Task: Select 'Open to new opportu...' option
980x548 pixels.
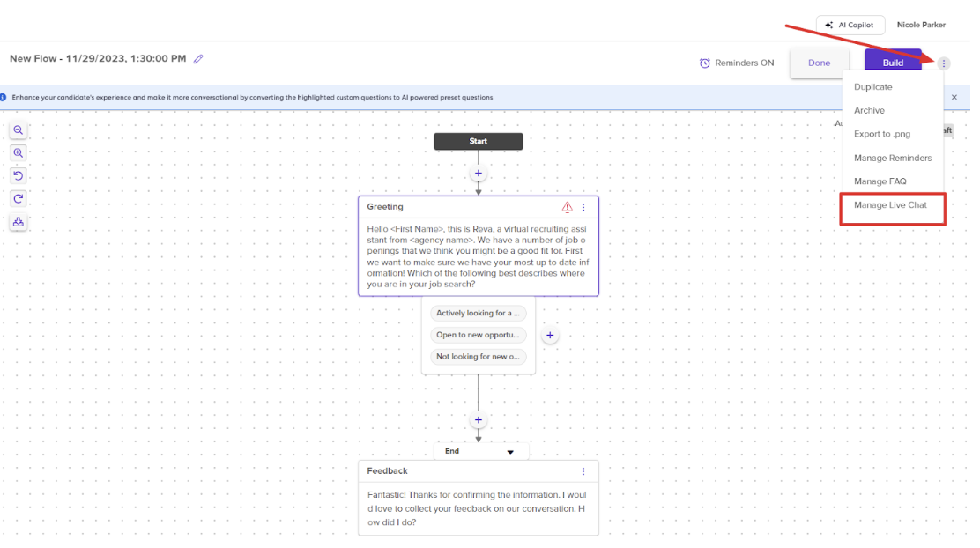Action: 479,335
